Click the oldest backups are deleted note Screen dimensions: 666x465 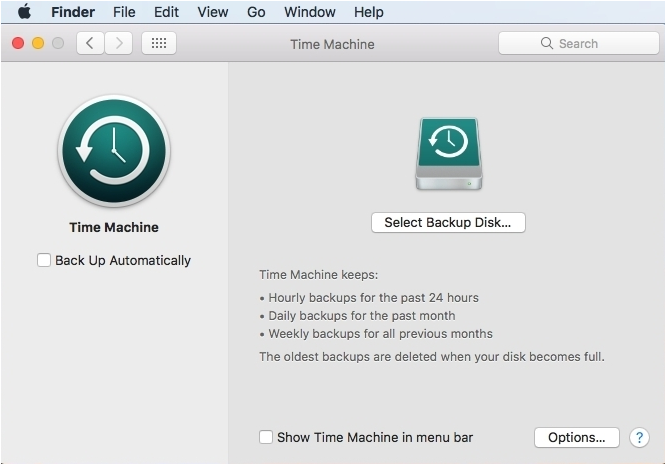432,357
